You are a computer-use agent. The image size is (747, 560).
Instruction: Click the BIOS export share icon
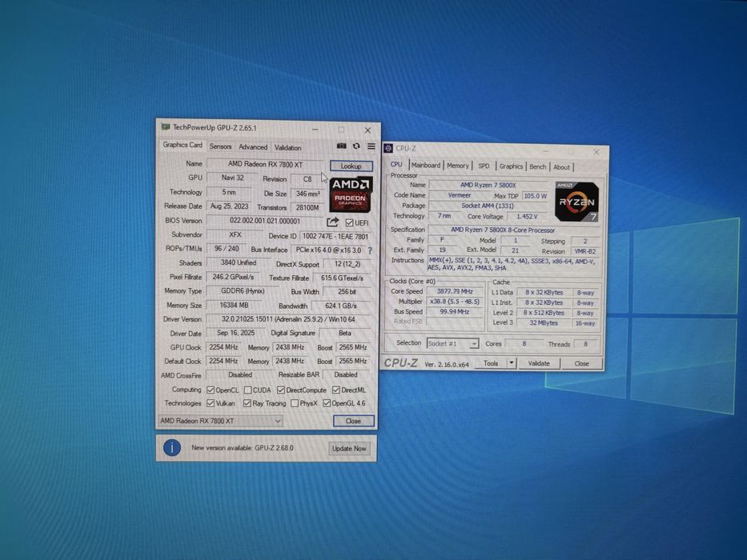(x=332, y=222)
